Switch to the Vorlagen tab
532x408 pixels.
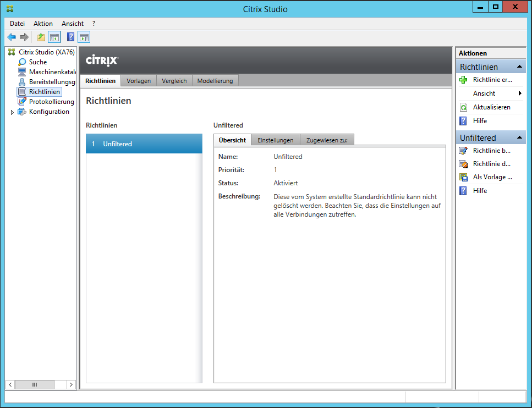[139, 81]
